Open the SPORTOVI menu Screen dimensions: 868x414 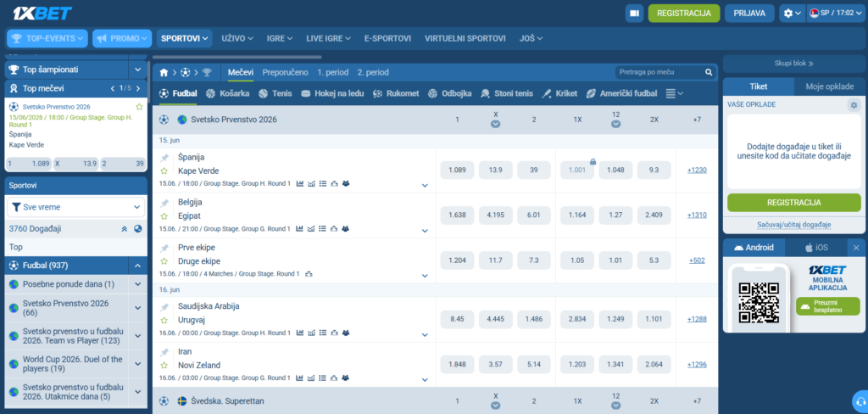coord(184,39)
